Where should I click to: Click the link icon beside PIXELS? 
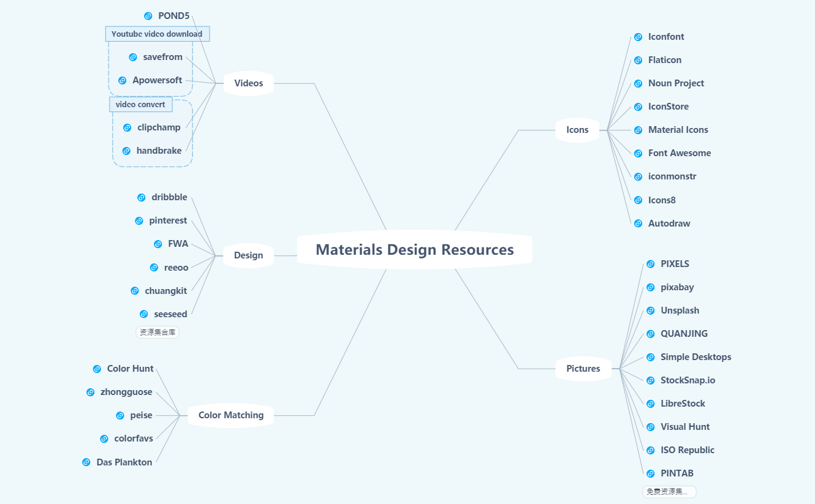point(651,264)
